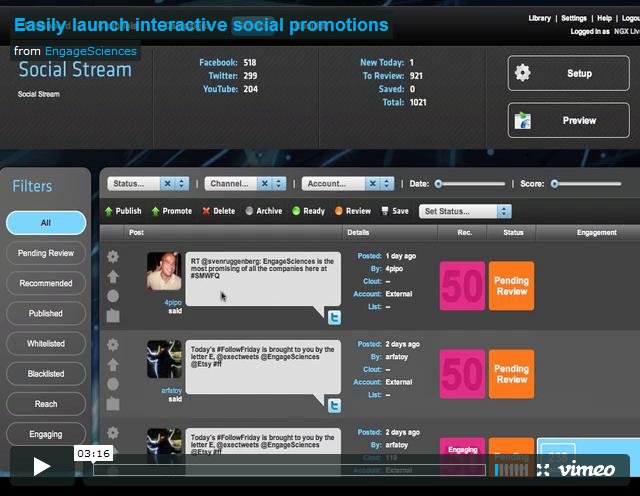Open the Channel dropdown arrows
640x496 pixels.
coord(279,184)
